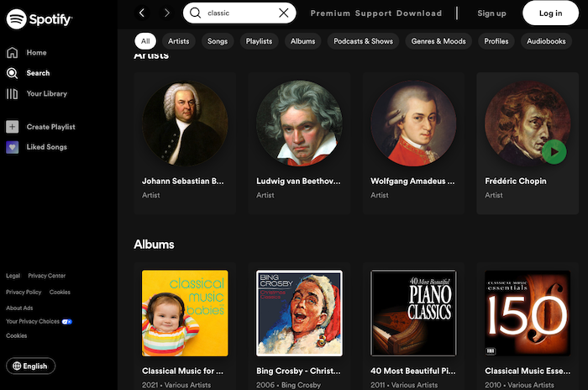The height and width of the screenshot is (390, 588).
Task: Play Frédéric Chopin with green button
Action: point(554,152)
